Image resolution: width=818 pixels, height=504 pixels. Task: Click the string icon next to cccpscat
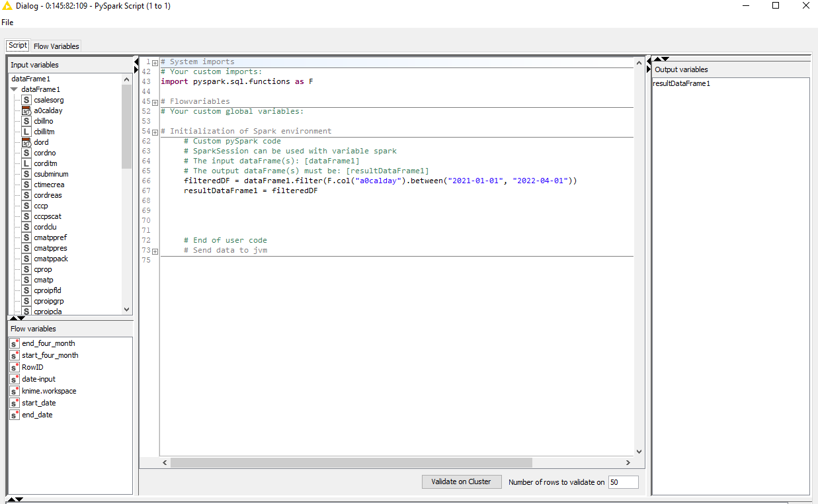(26, 216)
